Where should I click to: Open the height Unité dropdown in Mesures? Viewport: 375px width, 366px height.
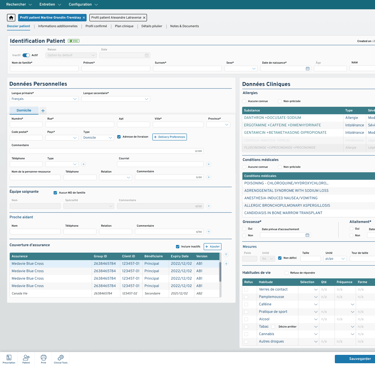tap(335, 259)
